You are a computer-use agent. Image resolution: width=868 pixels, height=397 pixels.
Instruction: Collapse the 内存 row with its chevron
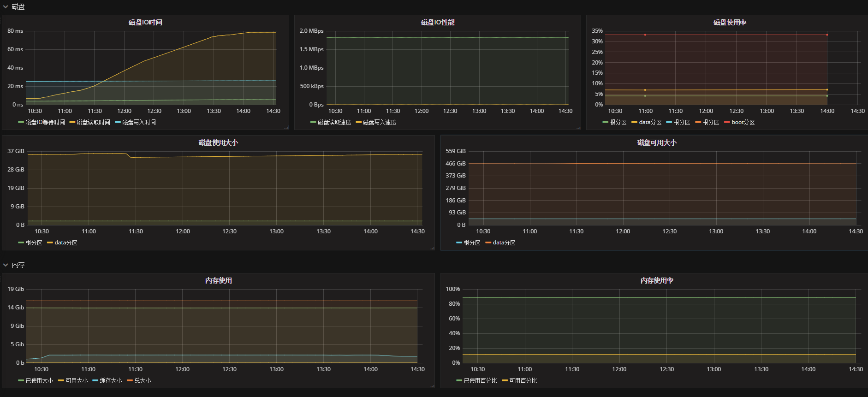(6, 265)
